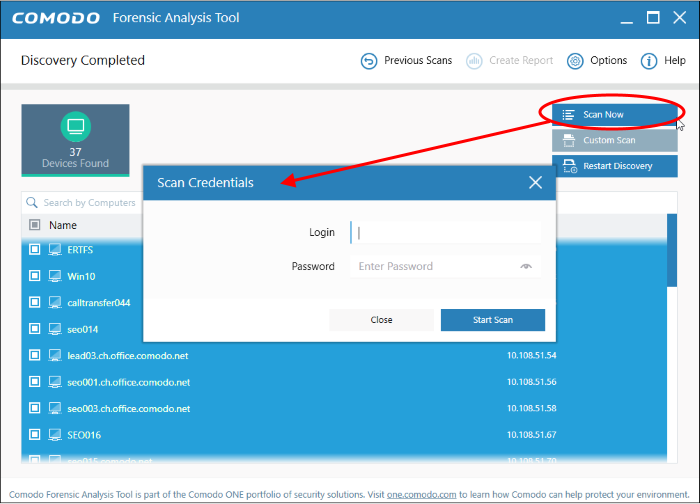Open the Options label
The height and width of the screenshot is (504, 700).
tap(608, 60)
